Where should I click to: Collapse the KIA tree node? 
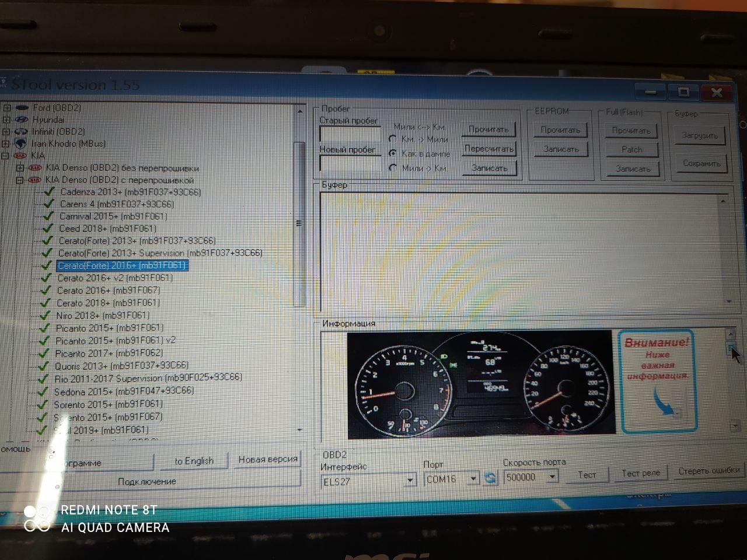click(6, 156)
